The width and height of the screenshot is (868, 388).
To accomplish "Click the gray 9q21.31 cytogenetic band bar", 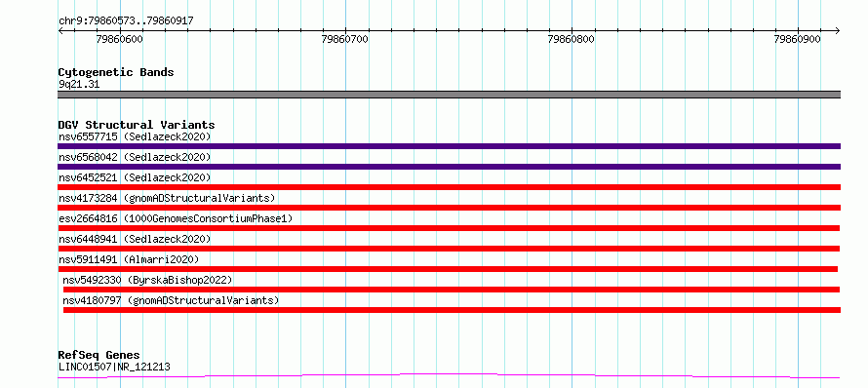I will (x=449, y=95).
